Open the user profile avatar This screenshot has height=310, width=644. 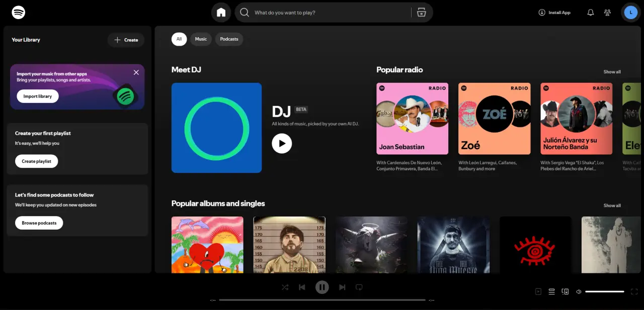coord(630,13)
